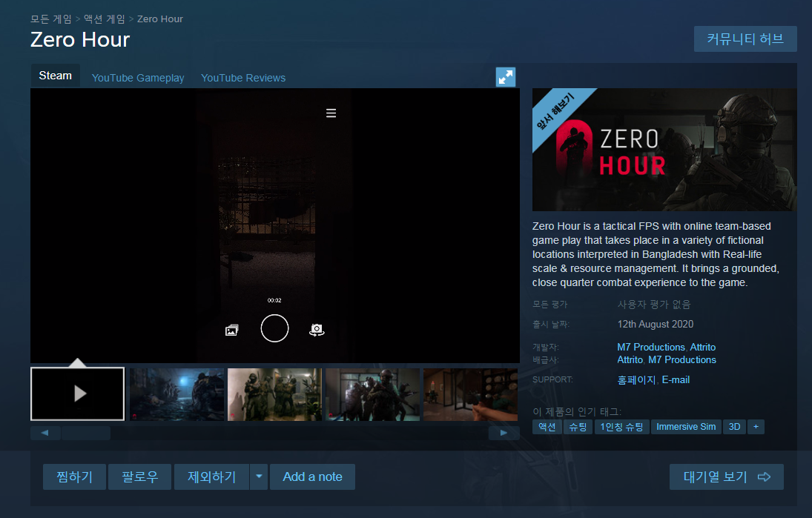812x518 pixels.
Task: Click the 팔로우 follow button
Action: (x=140, y=477)
